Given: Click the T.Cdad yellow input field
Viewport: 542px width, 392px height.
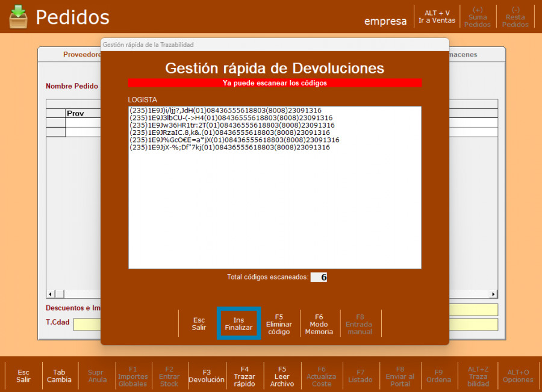Looking at the screenshot, I should click(x=87, y=324).
